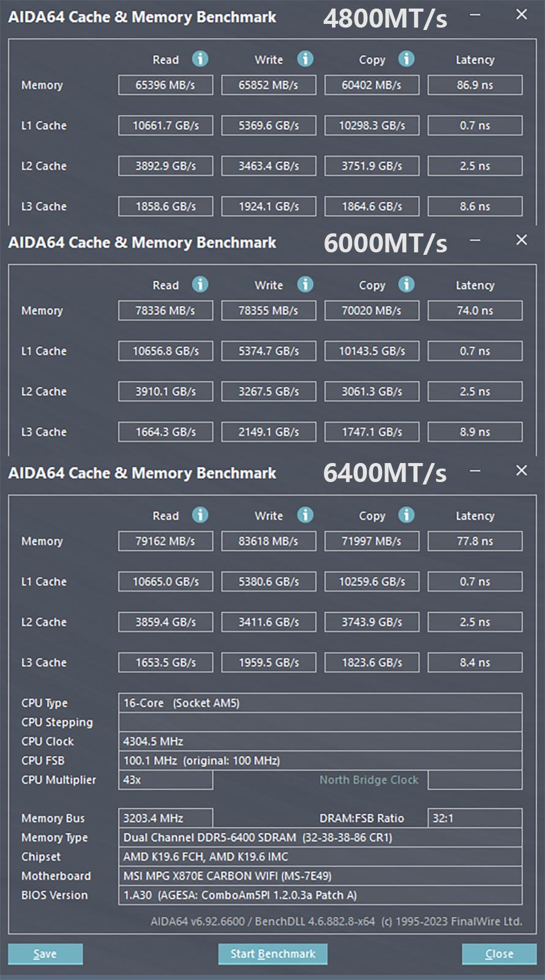Click the Copy info icon in 6400MT/s panel
545x980 pixels.
pyautogui.click(x=407, y=515)
